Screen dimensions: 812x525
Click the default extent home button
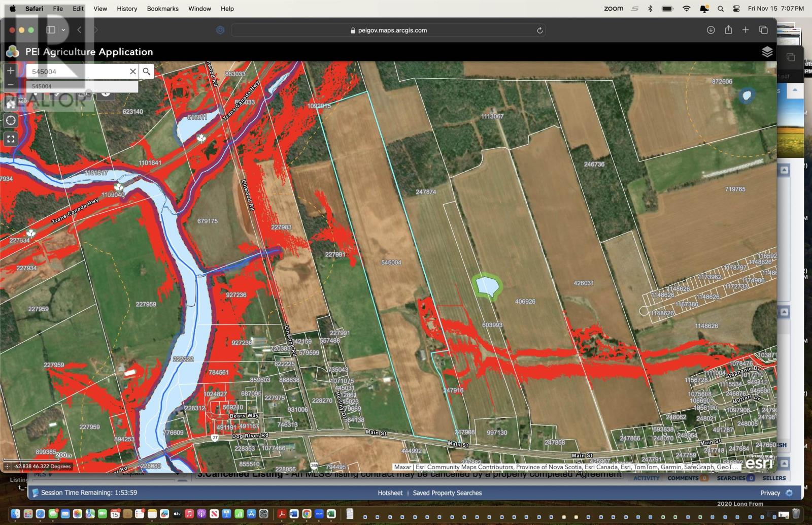tap(11, 104)
